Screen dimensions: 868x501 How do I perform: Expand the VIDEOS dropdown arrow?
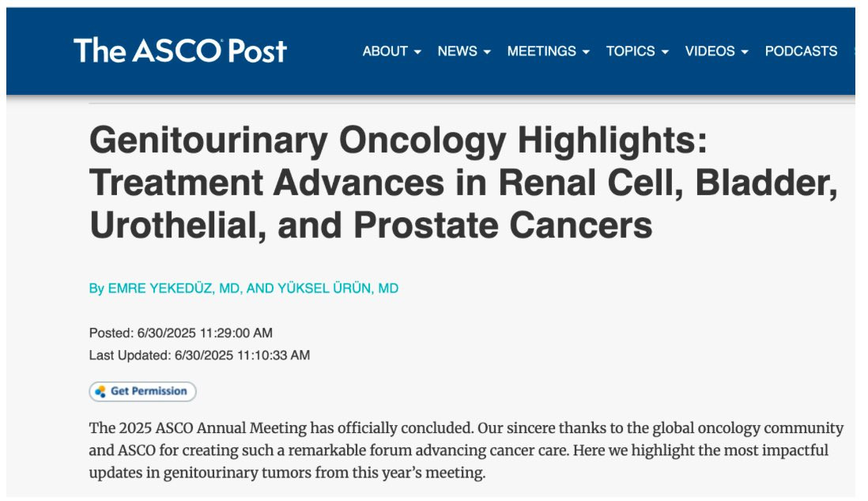pyautogui.click(x=745, y=52)
